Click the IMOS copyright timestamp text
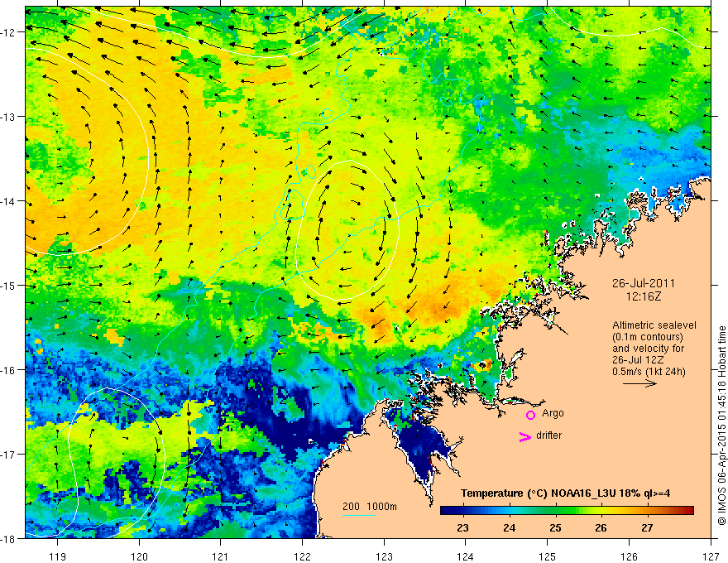The width and height of the screenshot is (728, 563). click(x=721, y=425)
